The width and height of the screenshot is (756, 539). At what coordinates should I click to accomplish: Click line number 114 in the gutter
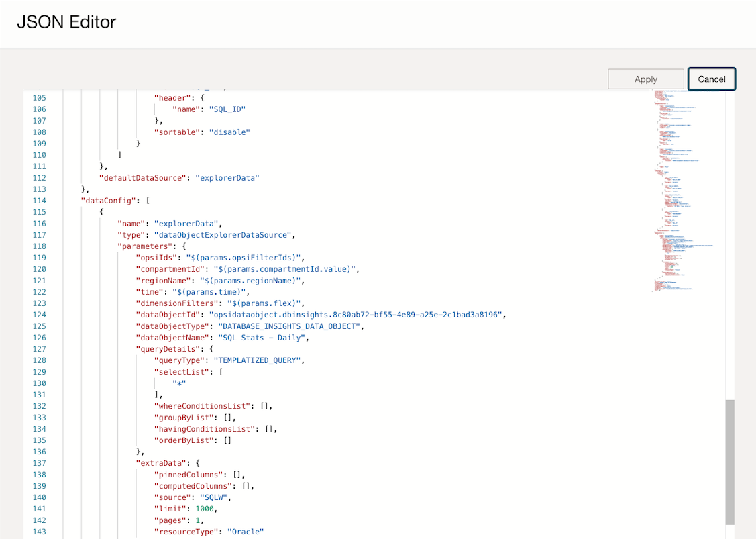[39, 201]
